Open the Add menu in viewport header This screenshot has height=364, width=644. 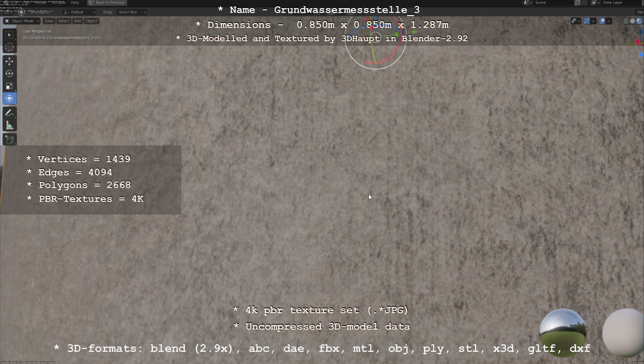[77, 21]
